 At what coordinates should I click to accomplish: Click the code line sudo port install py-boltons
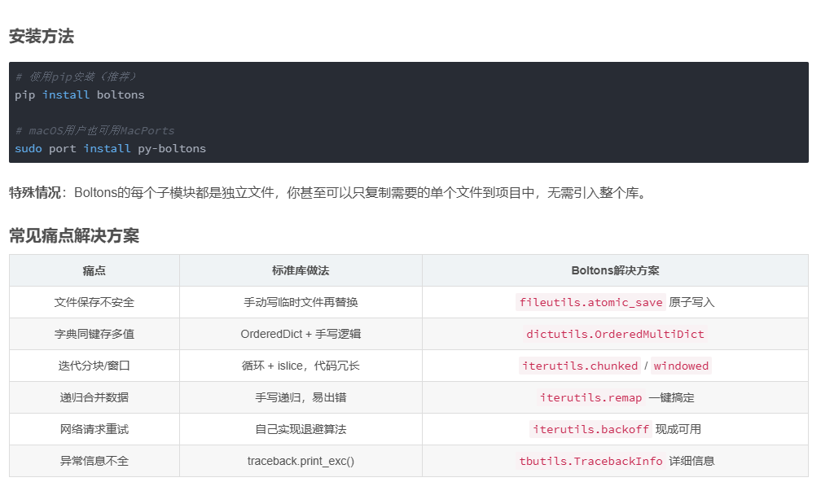coord(111,149)
